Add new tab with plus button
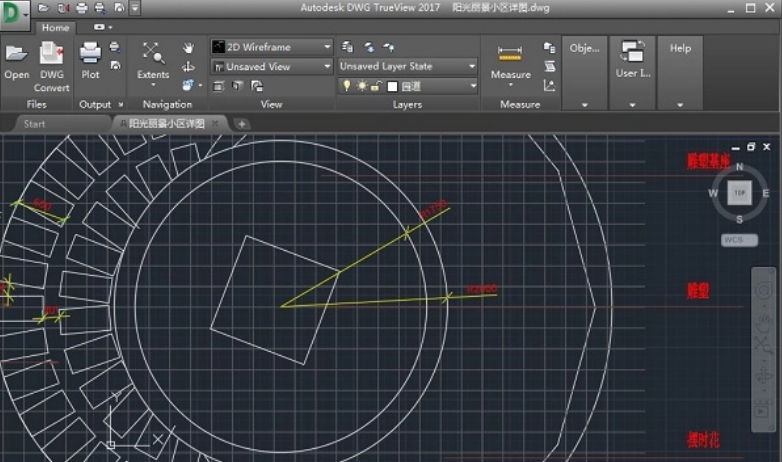The width and height of the screenshot is (782, 462). (x=241, y=124)
